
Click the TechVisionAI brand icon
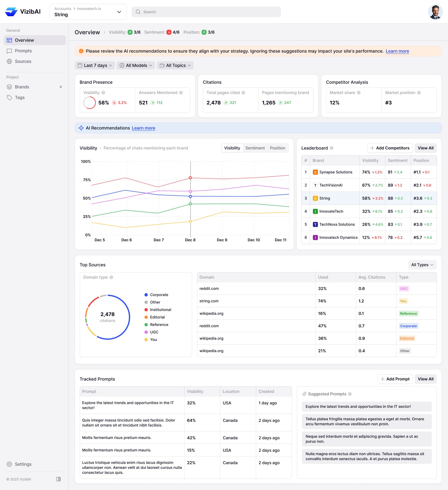pos(315,185)
